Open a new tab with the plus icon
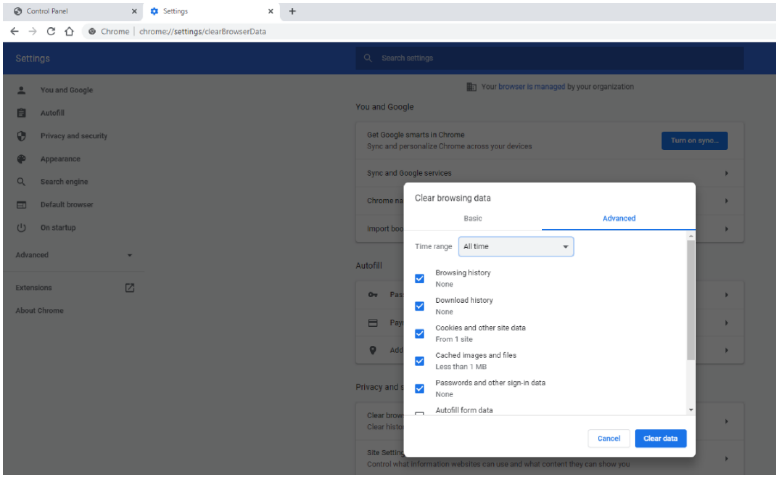 [x=292, y=11]
